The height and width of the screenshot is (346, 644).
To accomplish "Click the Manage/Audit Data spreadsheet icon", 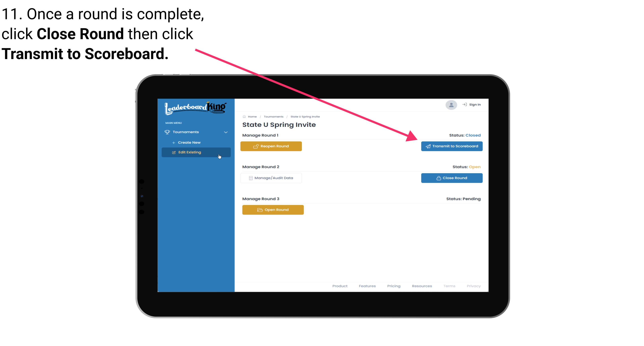I will pos(250,178).
